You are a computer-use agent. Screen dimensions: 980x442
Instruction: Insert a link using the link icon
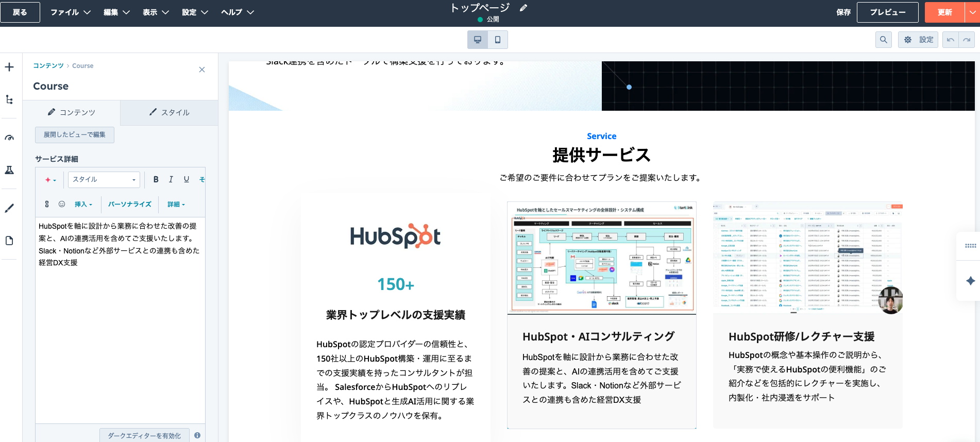(47, 204)
